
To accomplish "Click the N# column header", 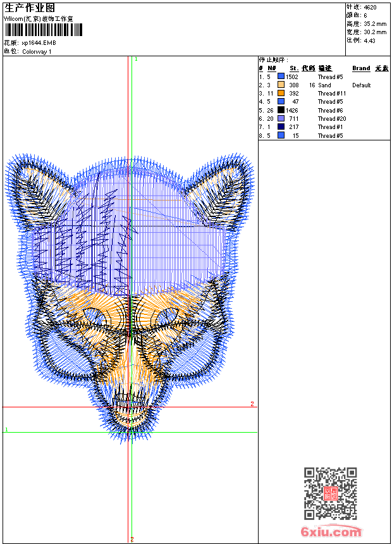I will [271, 68].
